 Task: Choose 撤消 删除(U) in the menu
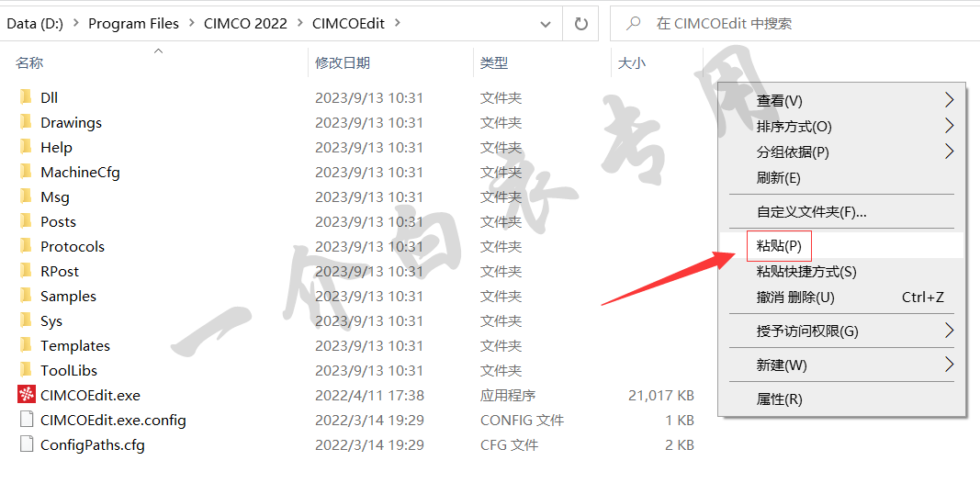[x=840, y=298]
